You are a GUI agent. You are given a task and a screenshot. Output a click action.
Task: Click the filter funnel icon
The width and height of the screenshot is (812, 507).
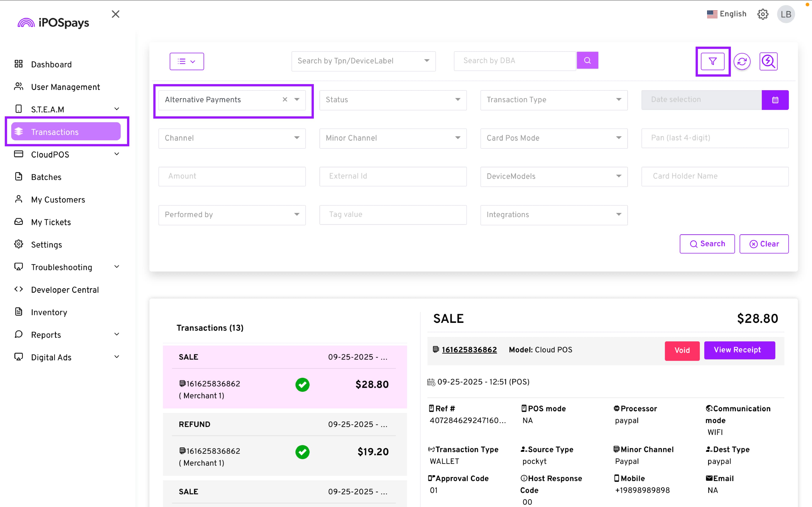tap(712, 61)
